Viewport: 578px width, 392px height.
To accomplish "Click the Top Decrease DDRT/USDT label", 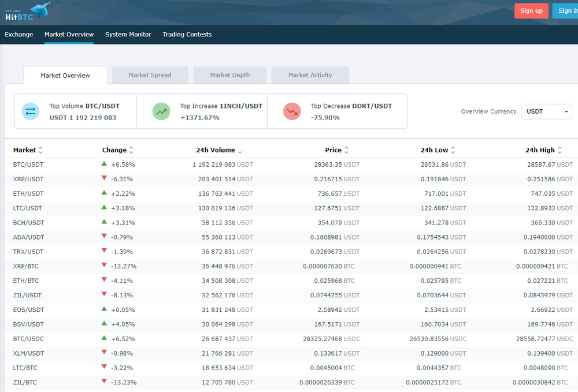I will pos(351,106).
